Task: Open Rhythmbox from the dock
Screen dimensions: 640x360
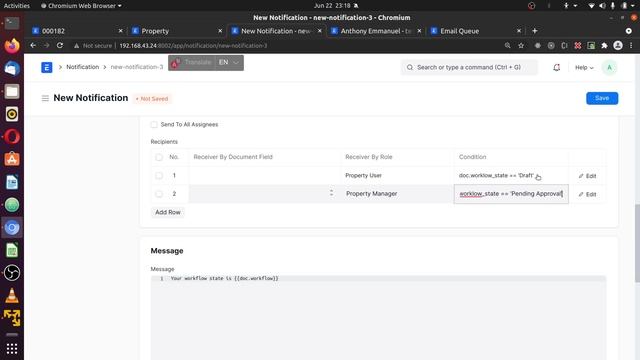Action: (x=12, y=114)
